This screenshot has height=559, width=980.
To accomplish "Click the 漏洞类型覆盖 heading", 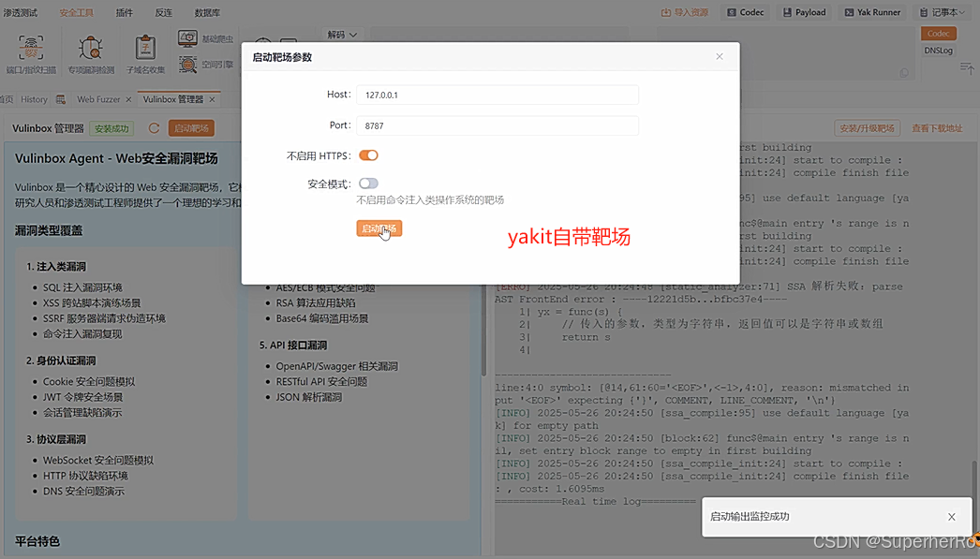I will tap(49, 231).
